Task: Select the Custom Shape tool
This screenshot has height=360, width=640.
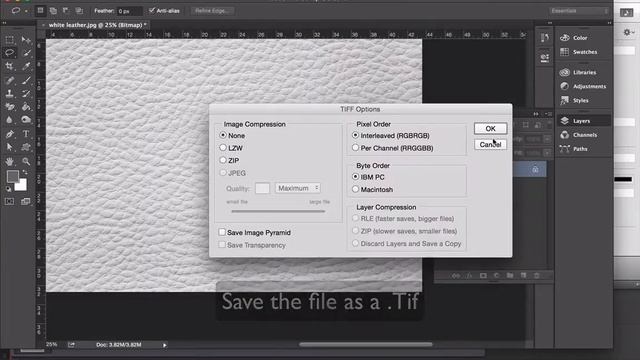Action: [26, 147]
